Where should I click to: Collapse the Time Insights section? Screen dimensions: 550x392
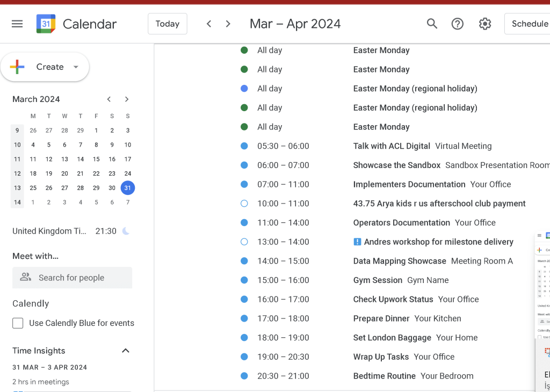pos(126,351)
